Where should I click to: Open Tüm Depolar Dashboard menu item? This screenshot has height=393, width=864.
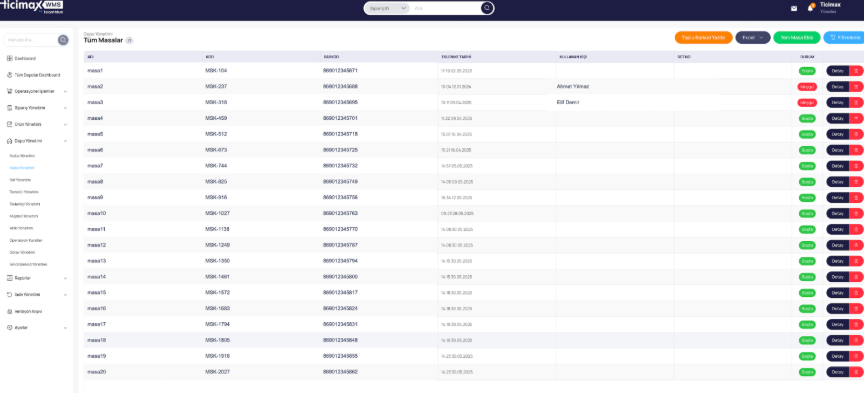pos(37,75)
